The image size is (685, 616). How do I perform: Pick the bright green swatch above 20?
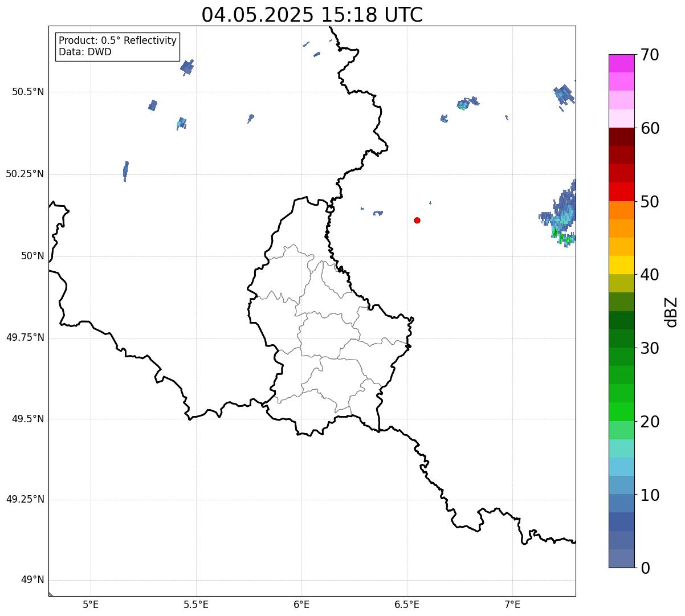click(x=621, y=411)
